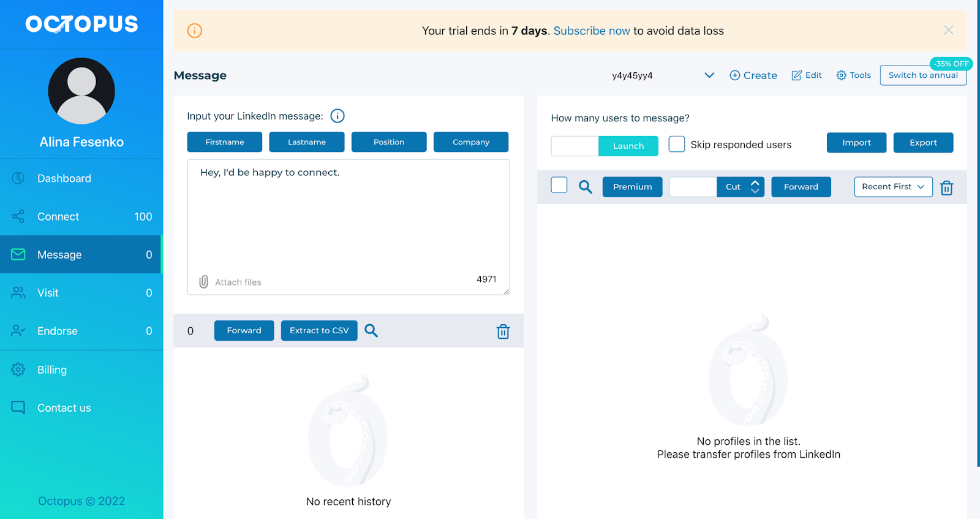Delete history with the trash icon
This screenshot has height=519, width=980.
pyautogui.click(x=503, y=331)
